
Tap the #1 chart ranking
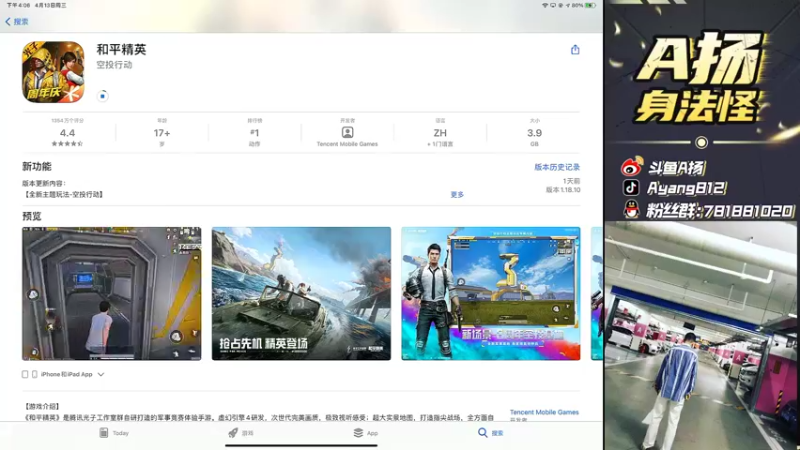click(x=255, y=133)
